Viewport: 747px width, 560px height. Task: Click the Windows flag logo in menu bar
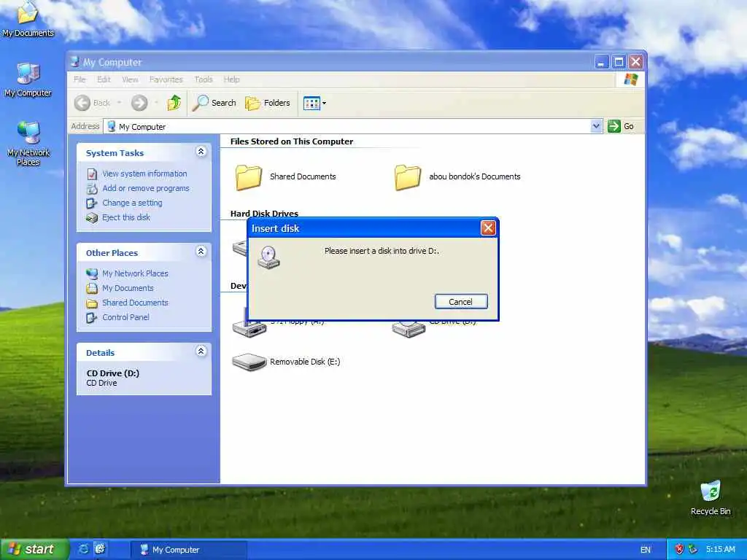click(631, 79)
